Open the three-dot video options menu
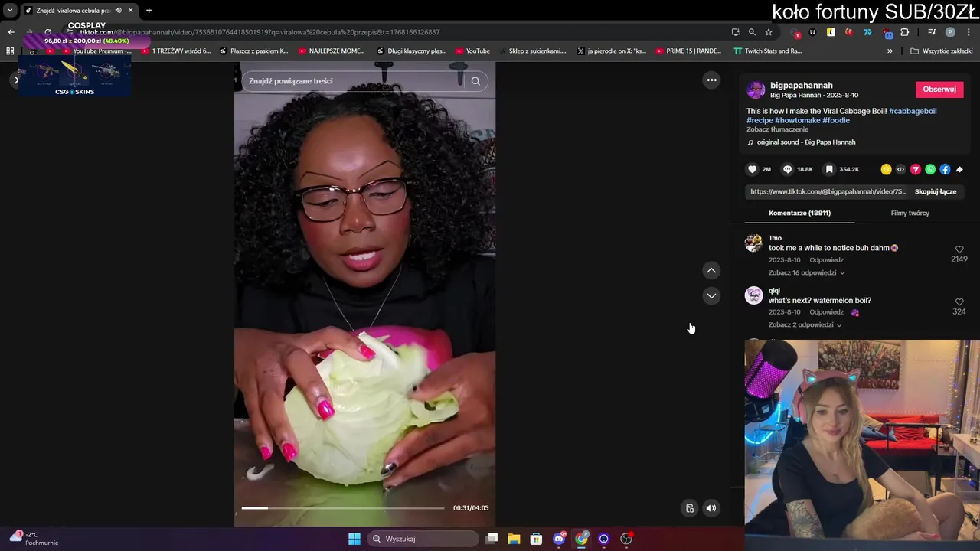Viewport: 980px width, 551px height. click(x=711, y=80)
